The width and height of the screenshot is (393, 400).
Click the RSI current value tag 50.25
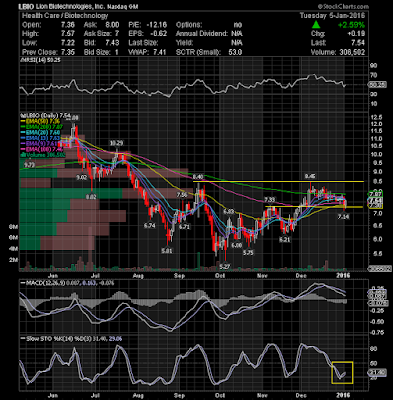point(377,85)
